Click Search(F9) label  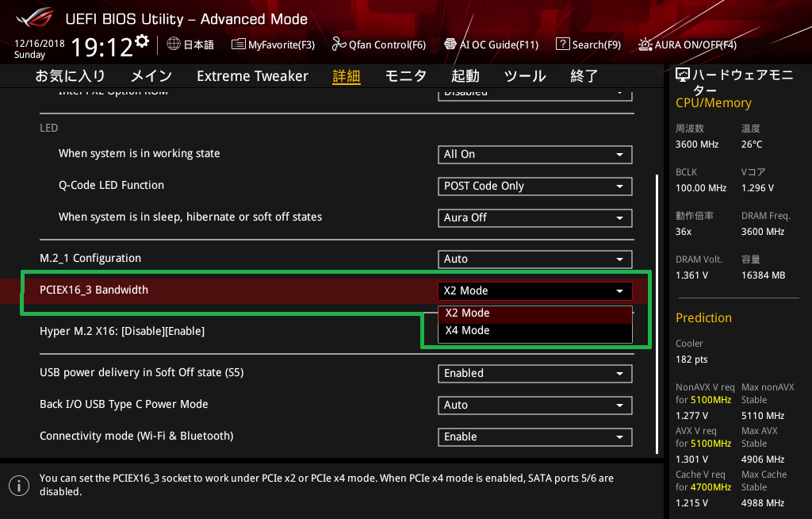pyautogui.click(x=596, y=44)
